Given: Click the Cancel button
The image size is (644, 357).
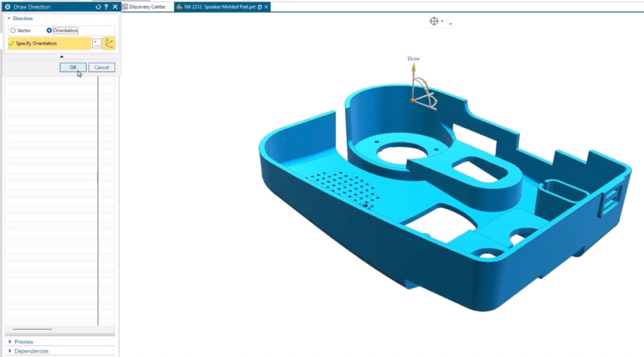Looking at the screenshot, I should point(102,67).
